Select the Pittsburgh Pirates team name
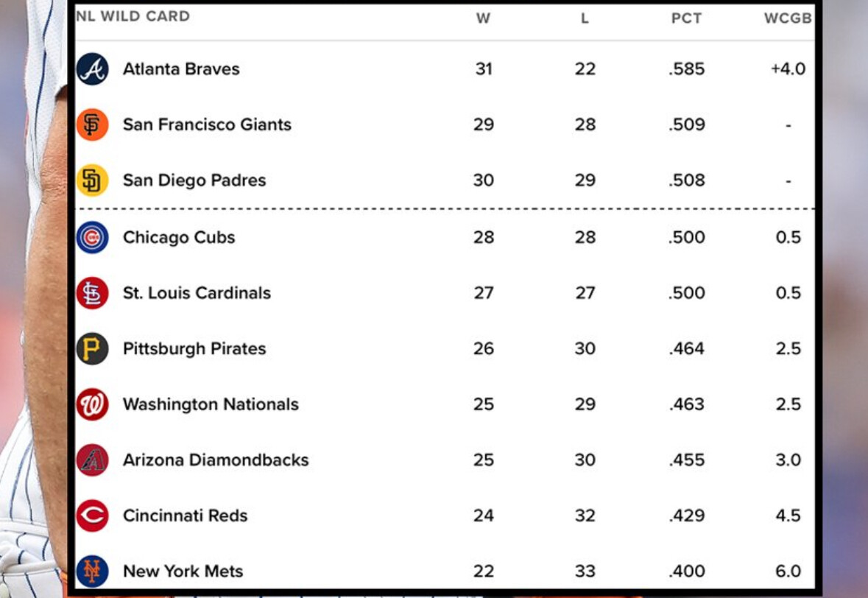The width and height of the screenshot is (868, 598). click(x=194, y=349)
